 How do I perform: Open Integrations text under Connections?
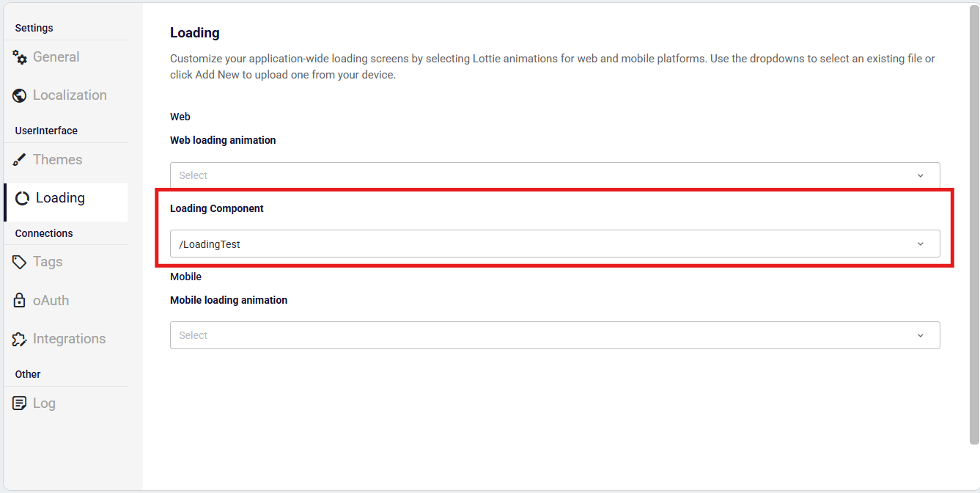[x=70, y=339]
